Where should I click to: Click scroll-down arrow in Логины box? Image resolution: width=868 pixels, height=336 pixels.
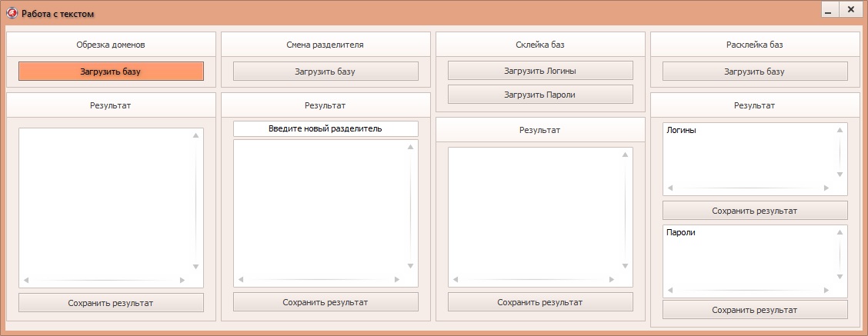pyautogui.click(x=840, y=175)
